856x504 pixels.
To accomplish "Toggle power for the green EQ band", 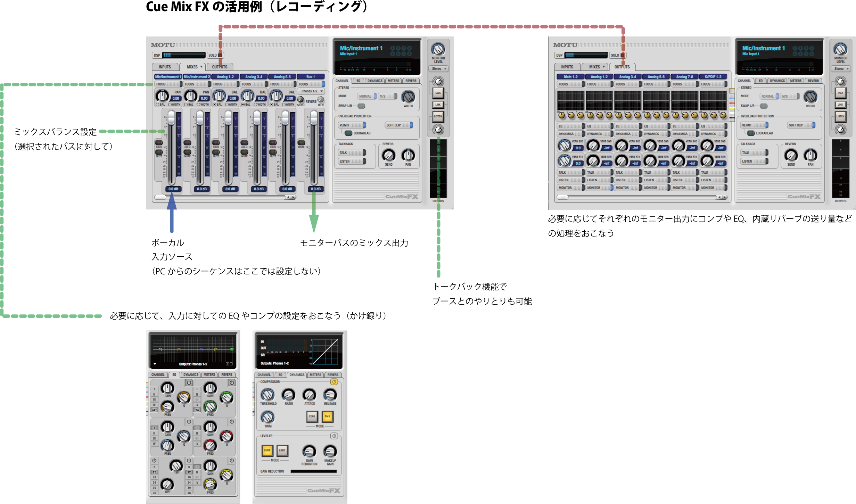I will [232, 382].
